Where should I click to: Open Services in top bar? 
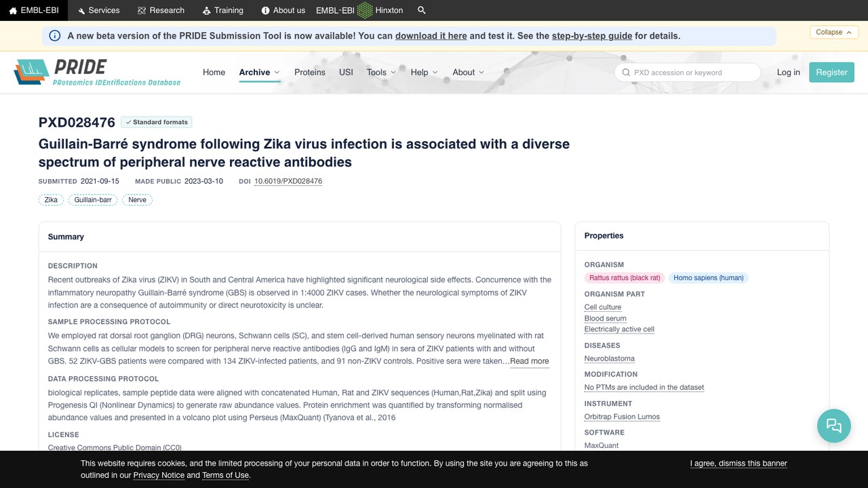(98, 10)
